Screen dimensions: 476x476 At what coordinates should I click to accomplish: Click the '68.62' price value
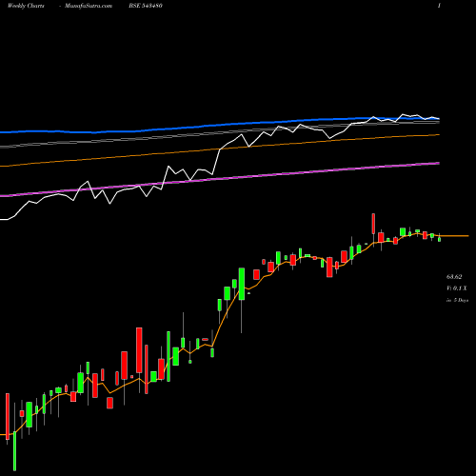click(454, 277)
